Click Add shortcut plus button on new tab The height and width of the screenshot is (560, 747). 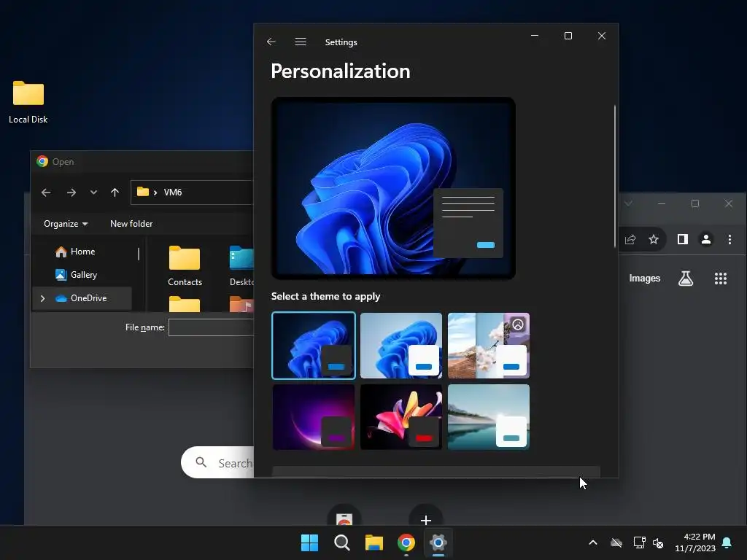click(x=426, y=519)
